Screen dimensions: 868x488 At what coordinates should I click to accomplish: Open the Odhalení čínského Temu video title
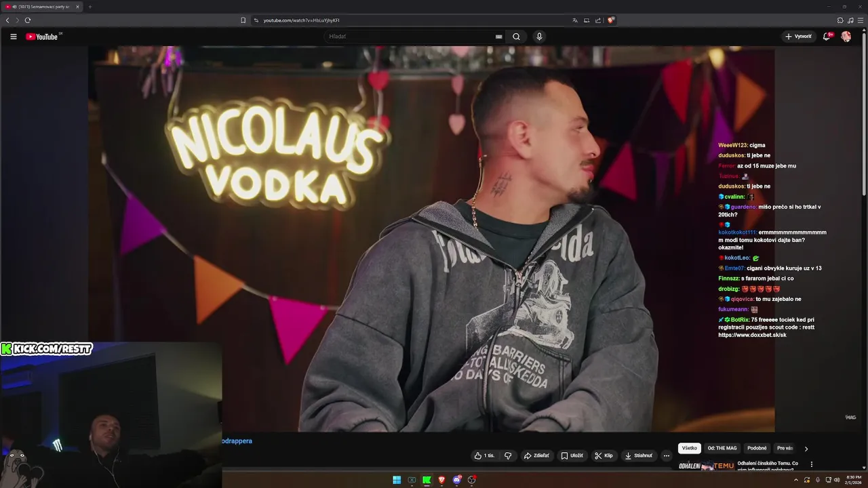tap(768, 465)
